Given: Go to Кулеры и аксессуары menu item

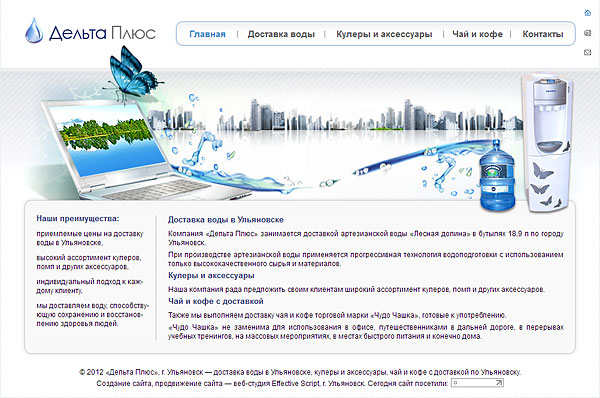Looking at the screenshot, I should pos(384,34).
